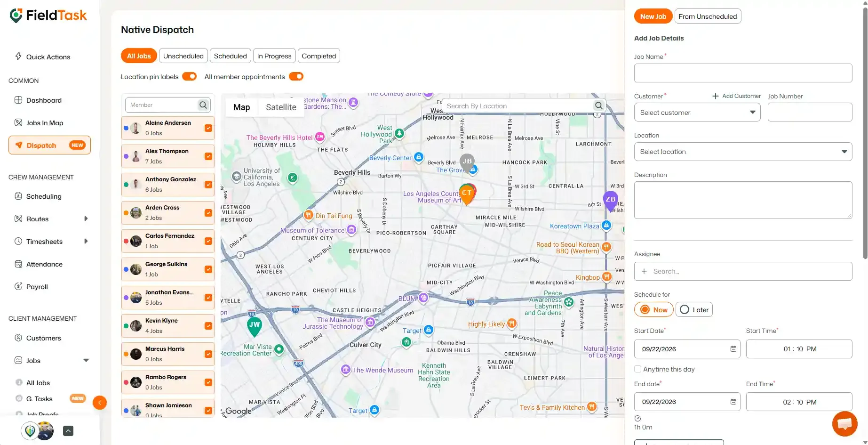The image size is (868, 445).
Task: Click the member search magnifier icon
Action: pos(203,105)
